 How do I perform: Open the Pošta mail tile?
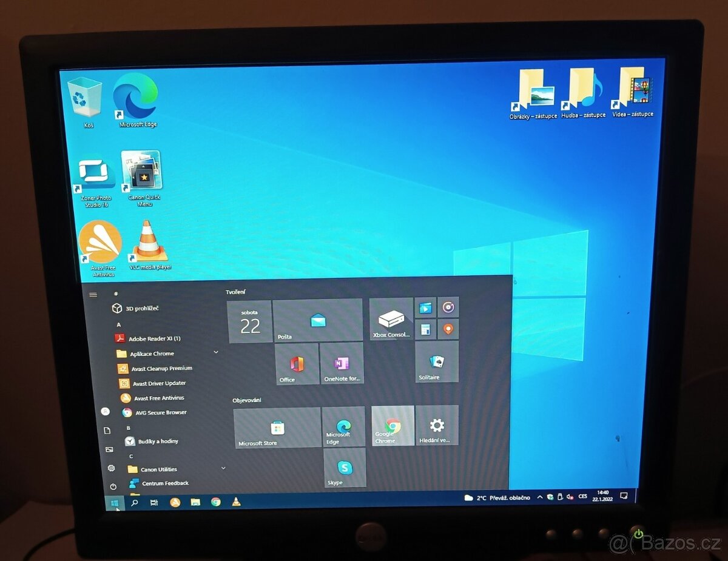tap(317, 320)
